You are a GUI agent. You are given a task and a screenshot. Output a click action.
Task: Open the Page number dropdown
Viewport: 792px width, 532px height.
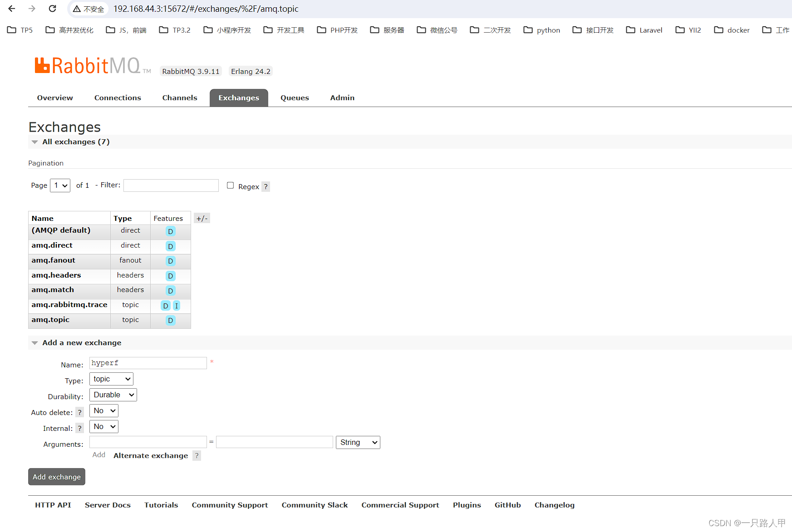[60, 185]
